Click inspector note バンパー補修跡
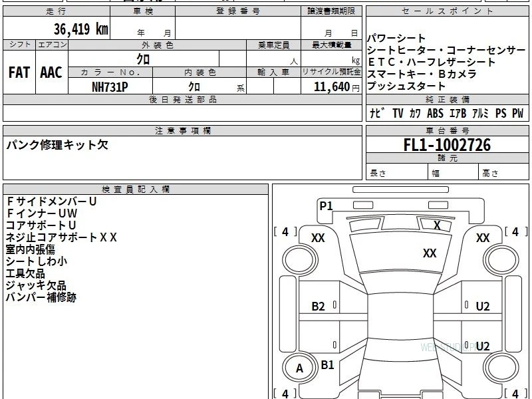Image resolution: width=532 pixels, height=399 pixels. click(x=41, y=297)
